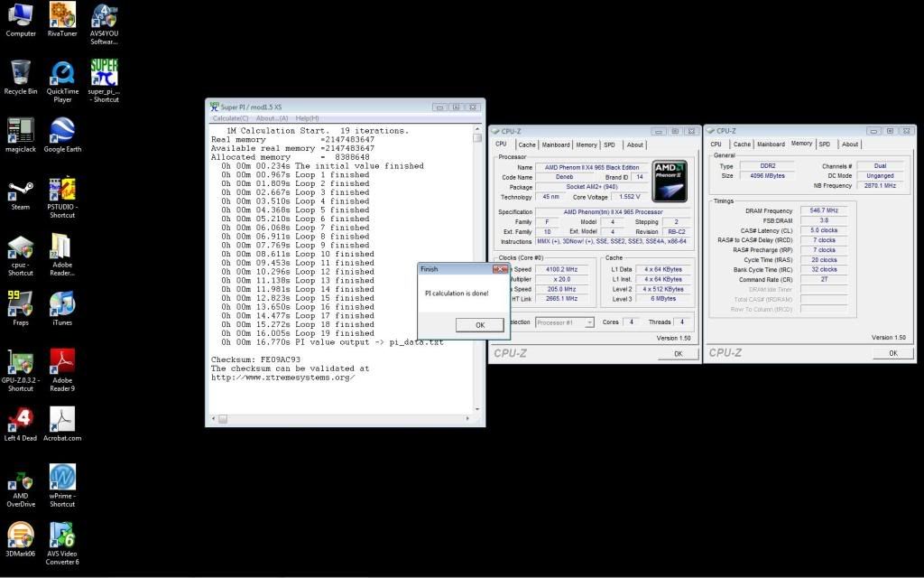
Task: Click the Super PI horizontal scrollbar thumb
Action: pyautogui.click(x=223, y=419)
